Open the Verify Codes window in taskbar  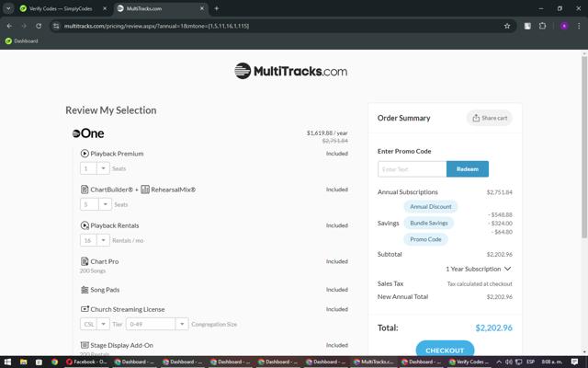468,362
